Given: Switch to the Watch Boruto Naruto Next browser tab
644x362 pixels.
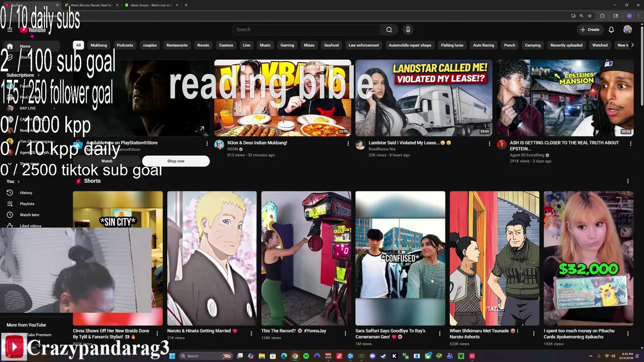Looking at the screenshot, I should [91, 5].
